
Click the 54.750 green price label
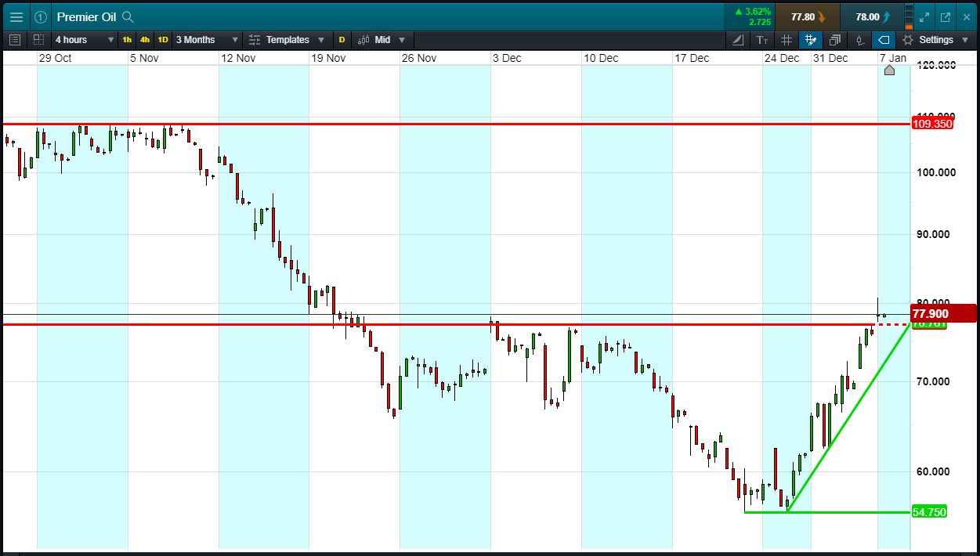click(x=929, y=511)
